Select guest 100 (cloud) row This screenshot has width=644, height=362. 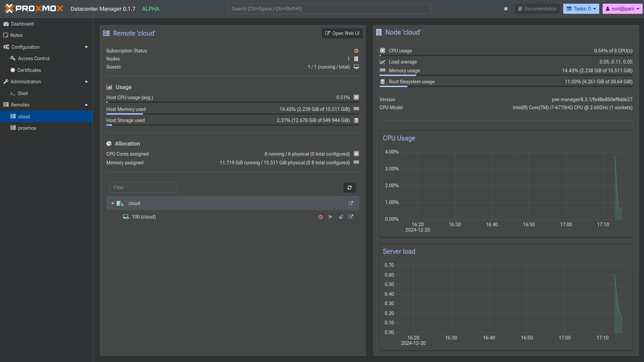click(x=233, y=217)
